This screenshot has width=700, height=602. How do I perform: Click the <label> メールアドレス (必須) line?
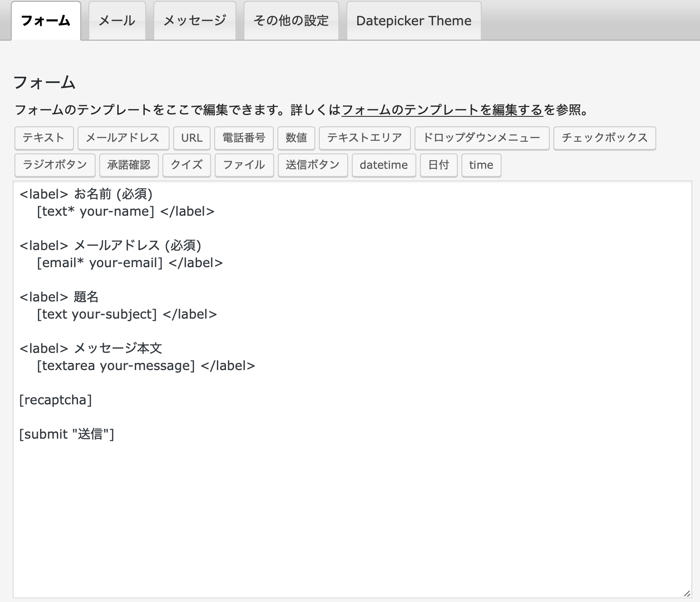pos(111,245)
